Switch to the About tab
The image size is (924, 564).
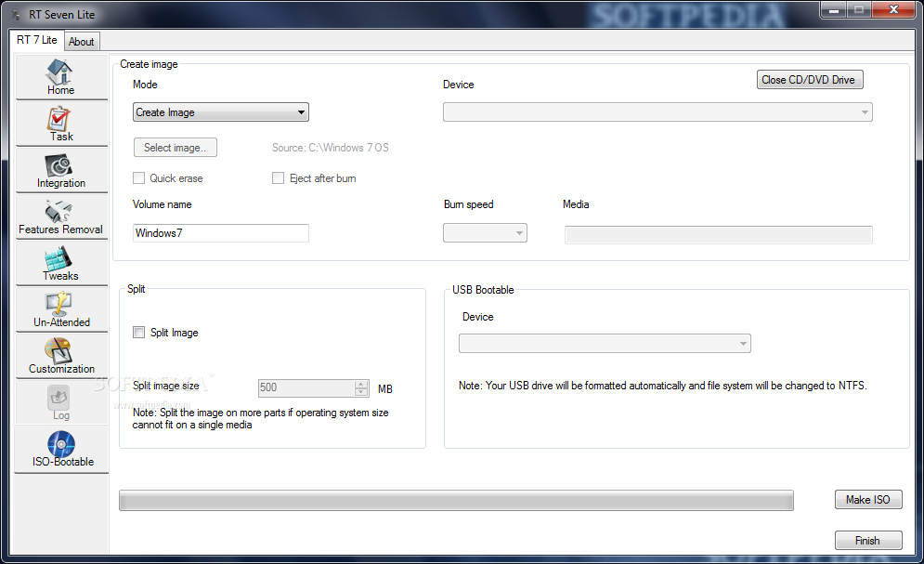[x=82, y=42]
